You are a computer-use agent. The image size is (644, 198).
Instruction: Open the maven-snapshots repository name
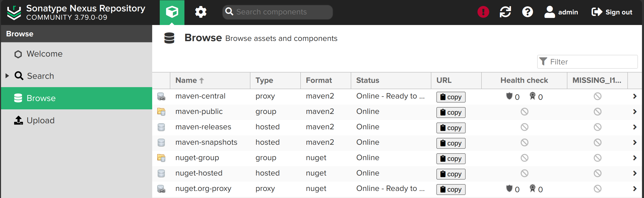click(x=206, y=142)
